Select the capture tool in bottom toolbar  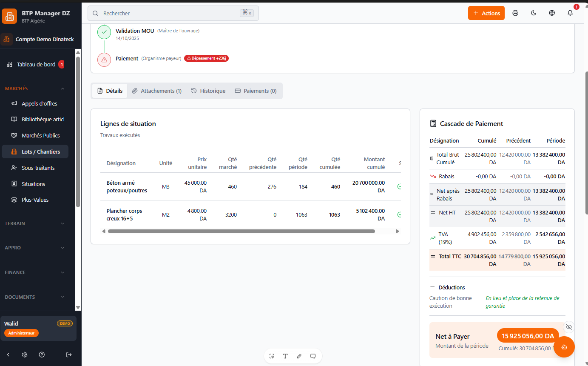[x=272, y=356]
